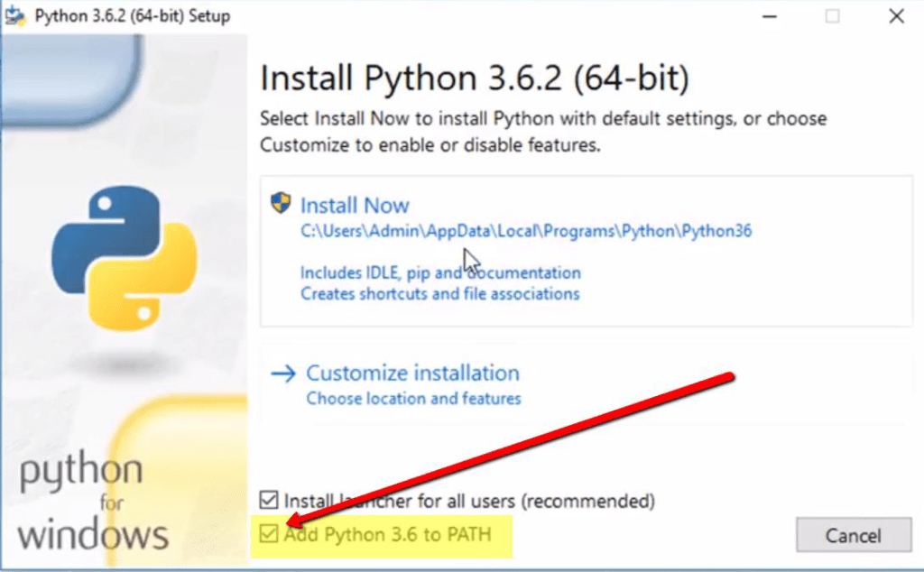
Task: Click the blue arrow next to Customize installation
Action: point(282,374)
